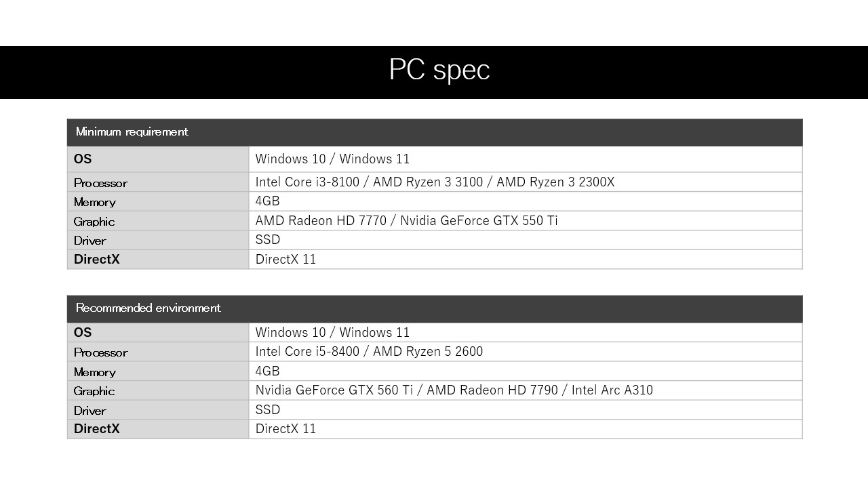
Task: Click the Processor label in Minimum requirement table
Action: point(100,183)
